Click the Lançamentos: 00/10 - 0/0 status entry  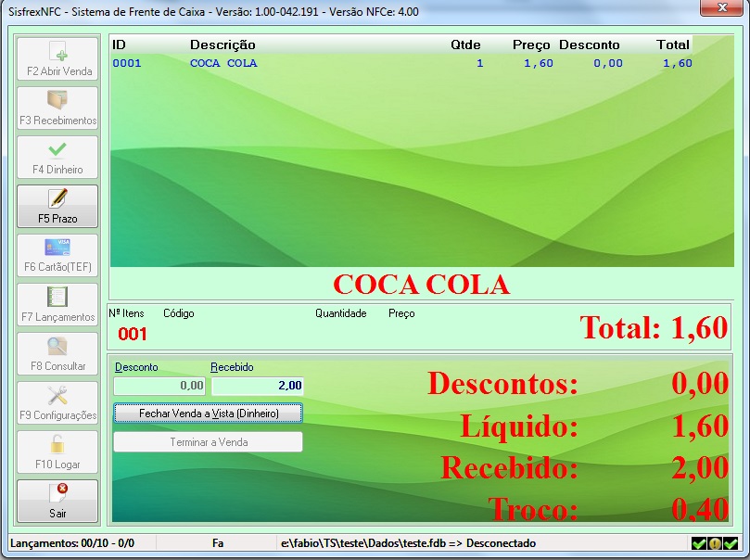click(72, 543)
